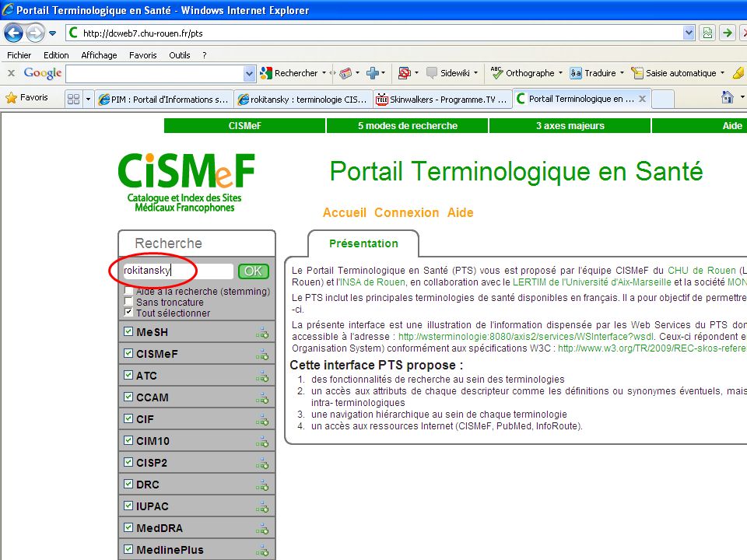Click the Traduire translate tool
Screen dimensions: 747x560
pyautogui.click(x=594, y=73)
